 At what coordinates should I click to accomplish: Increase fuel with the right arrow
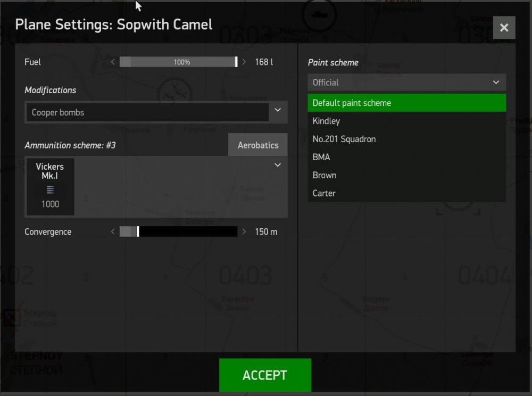[x=244, y=62]
